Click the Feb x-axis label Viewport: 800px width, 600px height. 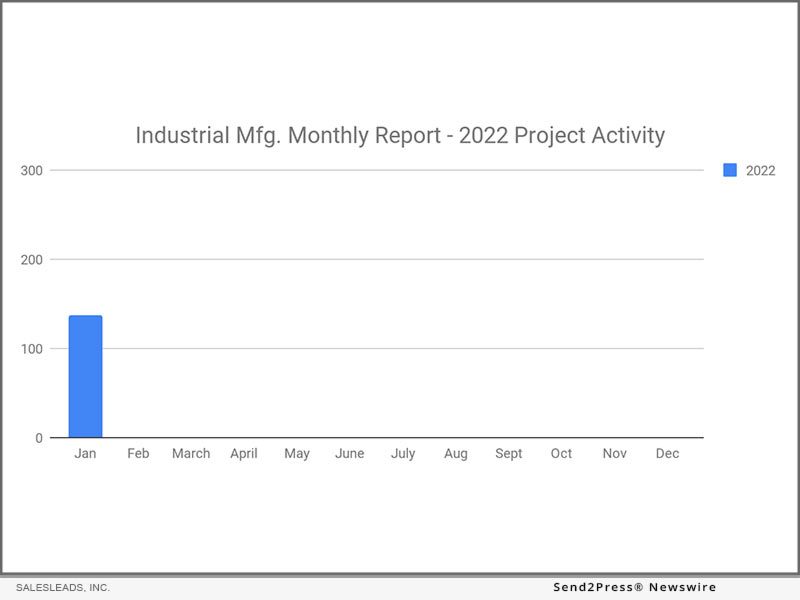138,454
